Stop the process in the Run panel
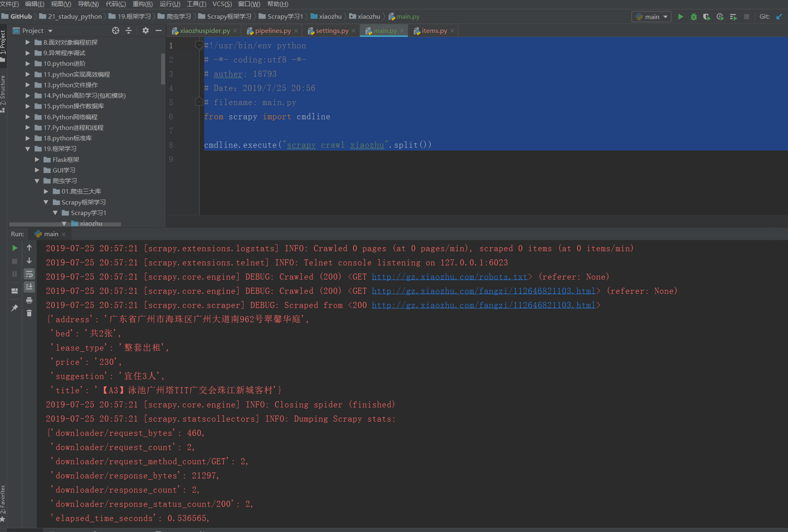Screen dimensions: 788x532 click(x=15, y=261)
